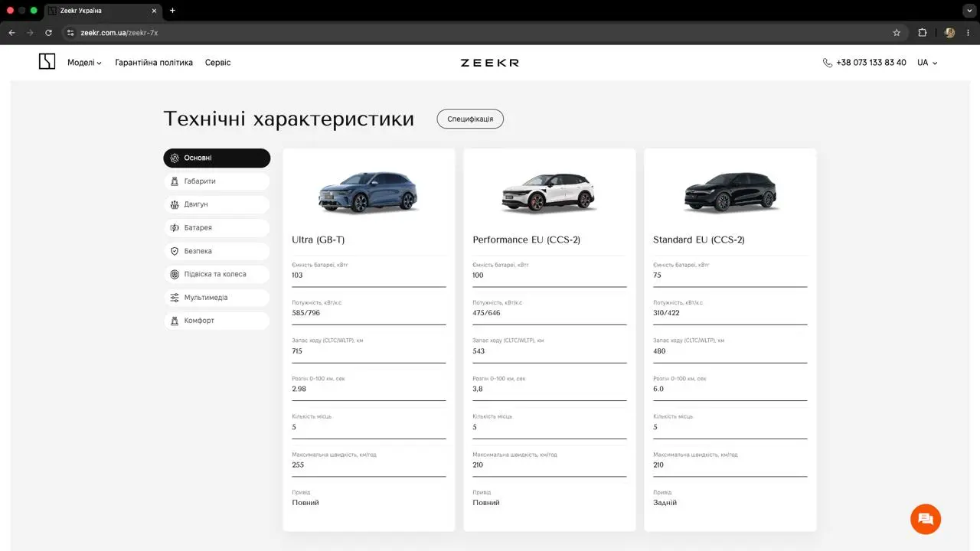Viewport: 980px width, 551px height.
Task: Bookmark this page with the star icon
Action: [897, 33]
